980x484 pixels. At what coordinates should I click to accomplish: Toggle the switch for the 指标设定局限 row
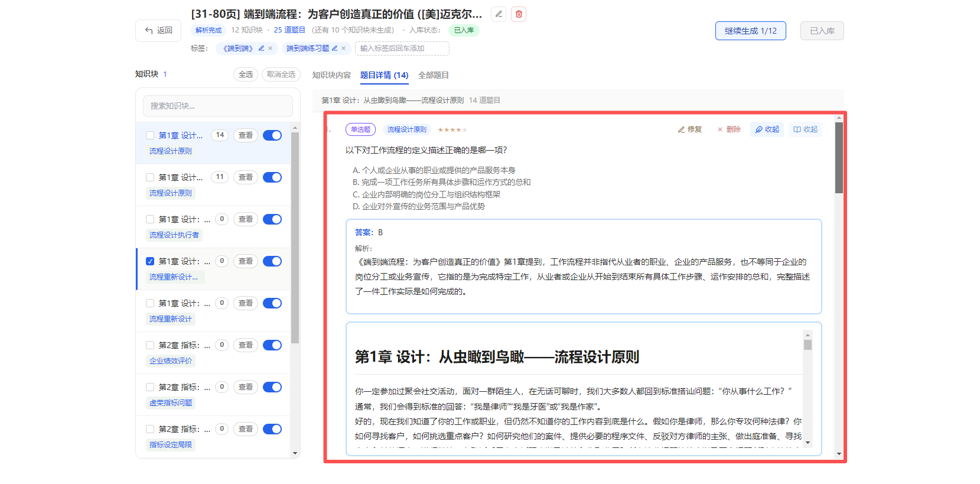[272, 429]
